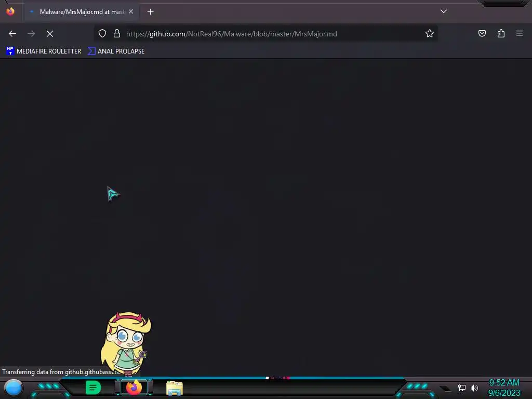Select the Firefox taskbar button
This screenshot has width=532, height=399.
134,388
